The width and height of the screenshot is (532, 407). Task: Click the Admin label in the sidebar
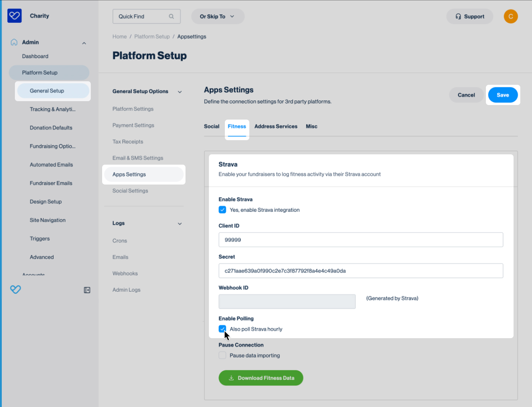pyautogui.click(x=31, y=42)
